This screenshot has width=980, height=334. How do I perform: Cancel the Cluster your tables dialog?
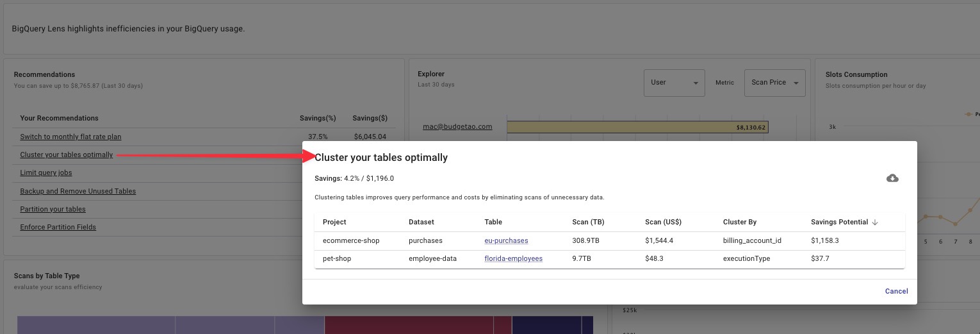[896, 291]
